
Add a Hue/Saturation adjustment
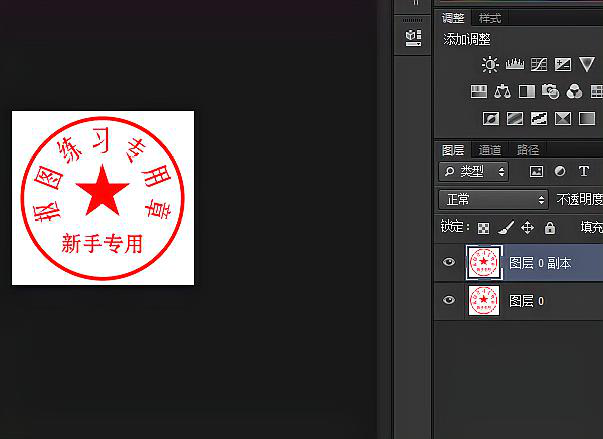(479, 91)
